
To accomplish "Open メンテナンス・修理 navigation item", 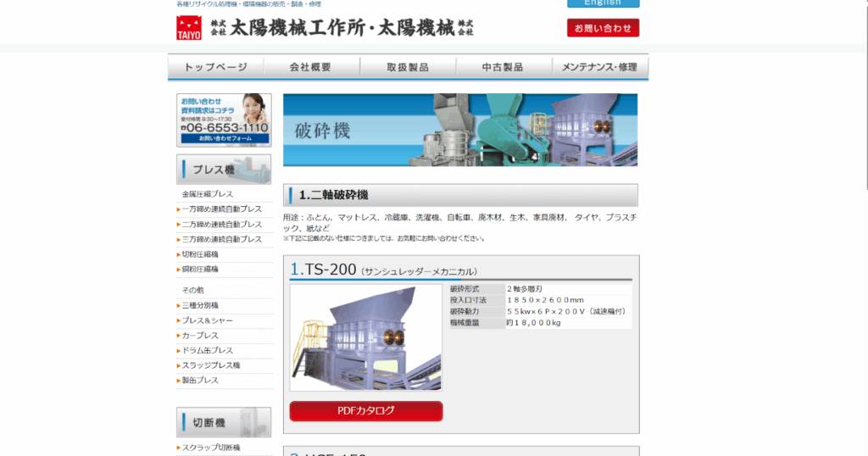I will click(599, 67).
